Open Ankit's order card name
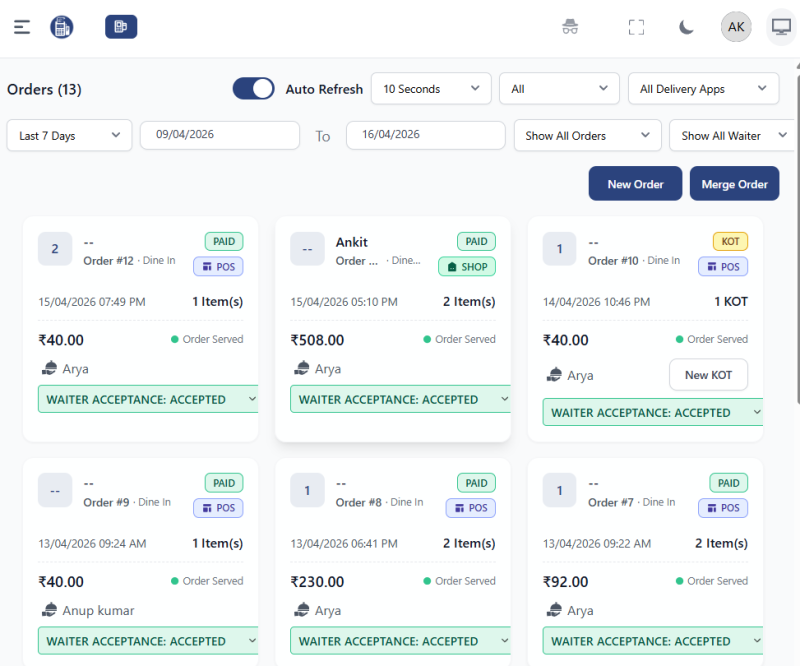The height and width of the screenshot is (666, 800). click(x=352, y=242)
